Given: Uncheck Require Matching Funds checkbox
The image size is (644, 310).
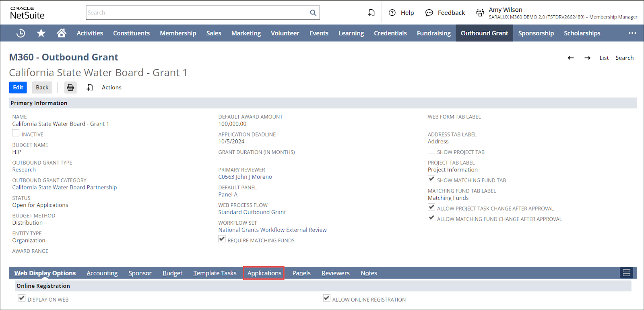Looking at the screenshot, I should point(222,239).
